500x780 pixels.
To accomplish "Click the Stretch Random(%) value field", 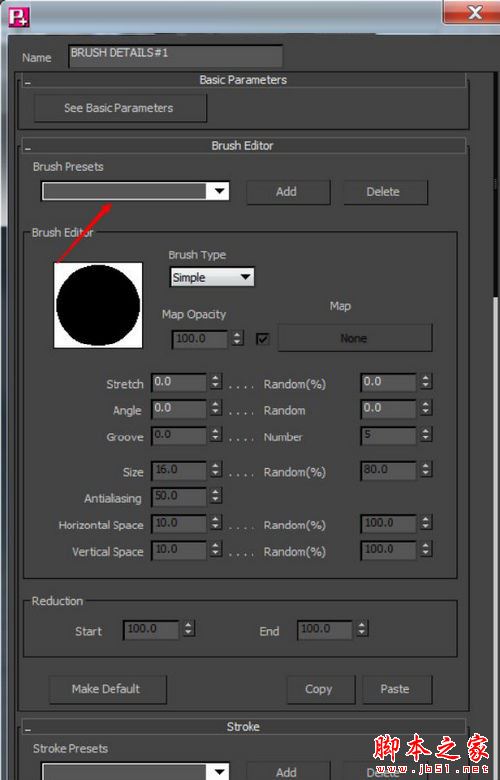I will point(388,382).
